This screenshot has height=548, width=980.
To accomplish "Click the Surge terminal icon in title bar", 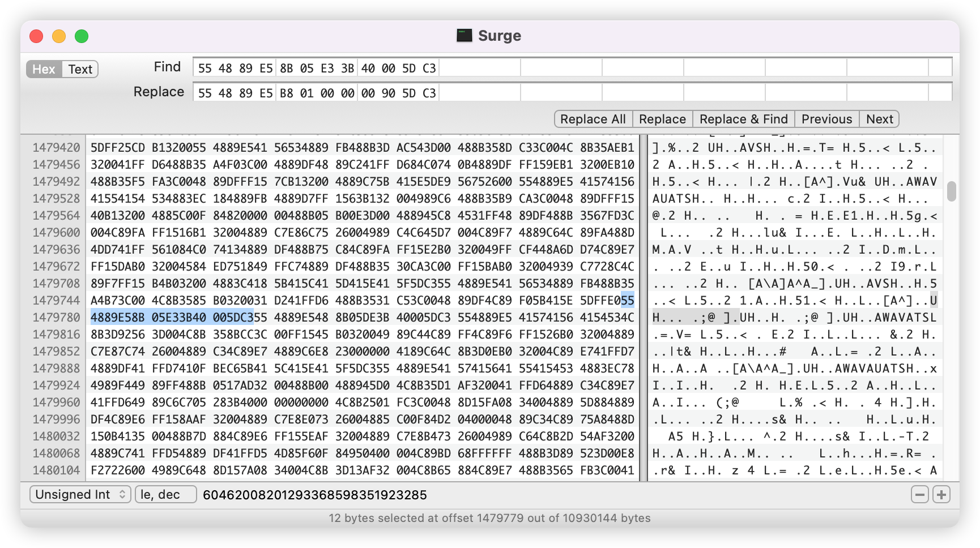I will (465, 36).
